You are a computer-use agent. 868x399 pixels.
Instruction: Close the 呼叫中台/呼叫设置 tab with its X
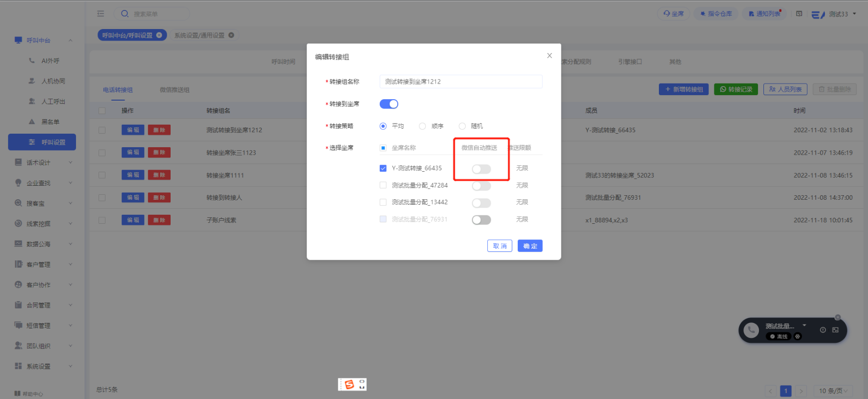pos(159,35)
